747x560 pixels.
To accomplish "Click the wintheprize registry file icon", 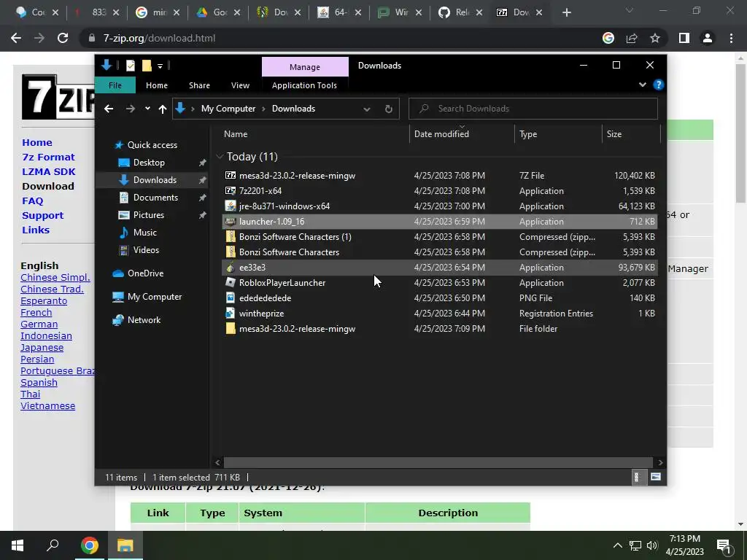I will (x=231, y=313).
